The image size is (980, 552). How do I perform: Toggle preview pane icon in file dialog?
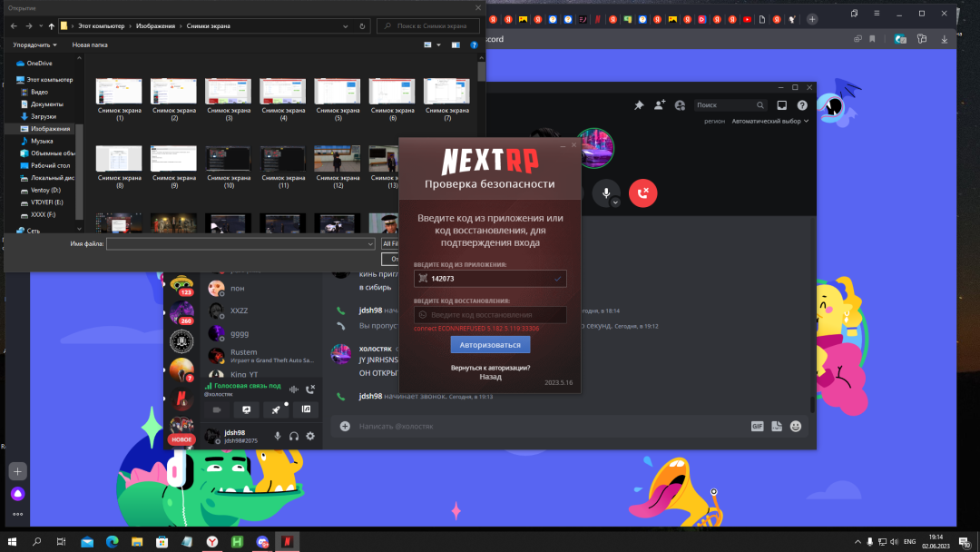[x=456, y=45]
